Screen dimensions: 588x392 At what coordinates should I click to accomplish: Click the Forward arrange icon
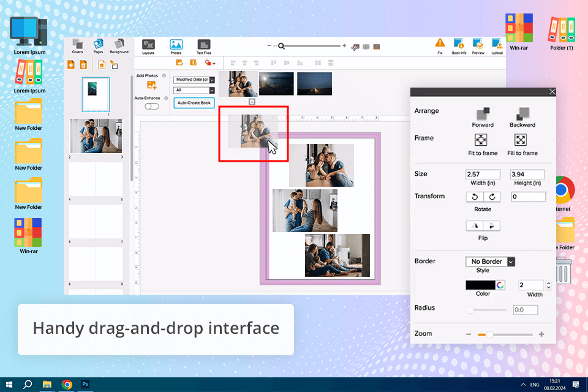coord(483,114)
